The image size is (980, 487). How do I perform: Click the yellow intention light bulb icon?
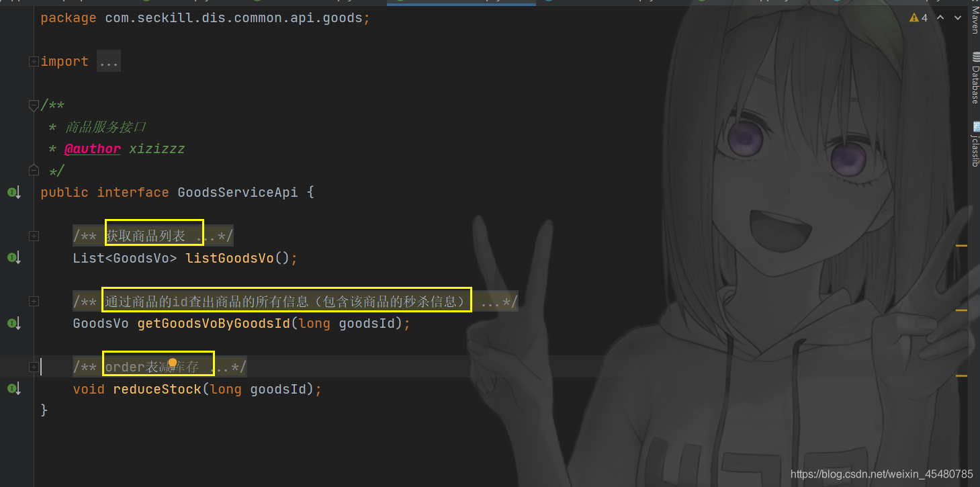coord(173,363)
